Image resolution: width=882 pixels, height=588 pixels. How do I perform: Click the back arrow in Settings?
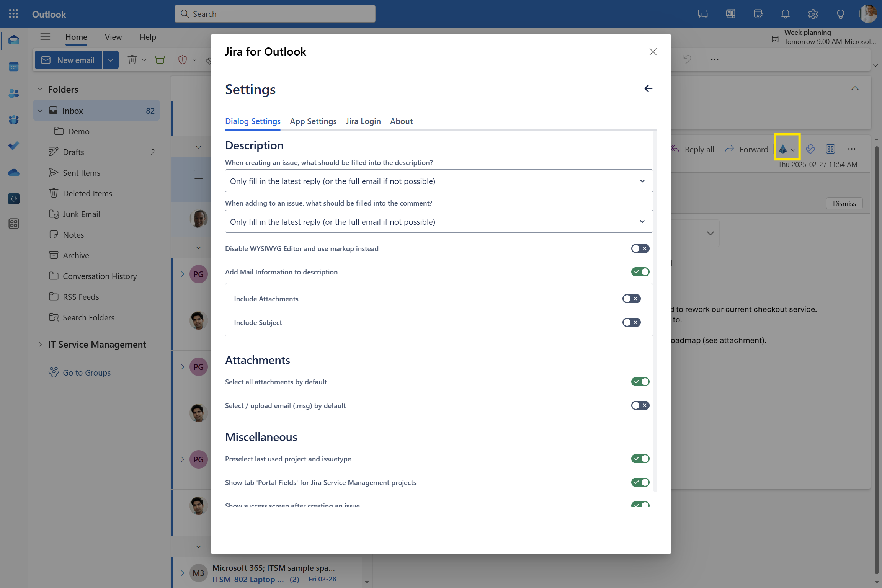click(x=648, y=88)
